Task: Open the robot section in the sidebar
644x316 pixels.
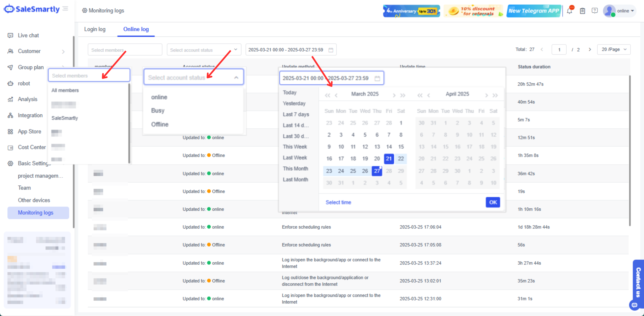Action: click(x=24, y=84)
